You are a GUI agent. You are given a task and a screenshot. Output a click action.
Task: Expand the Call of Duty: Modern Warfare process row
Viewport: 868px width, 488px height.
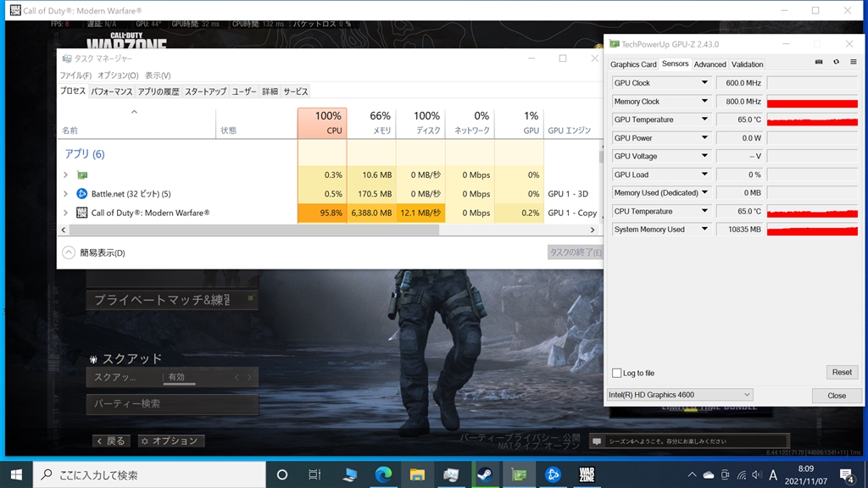coord(65,213)
